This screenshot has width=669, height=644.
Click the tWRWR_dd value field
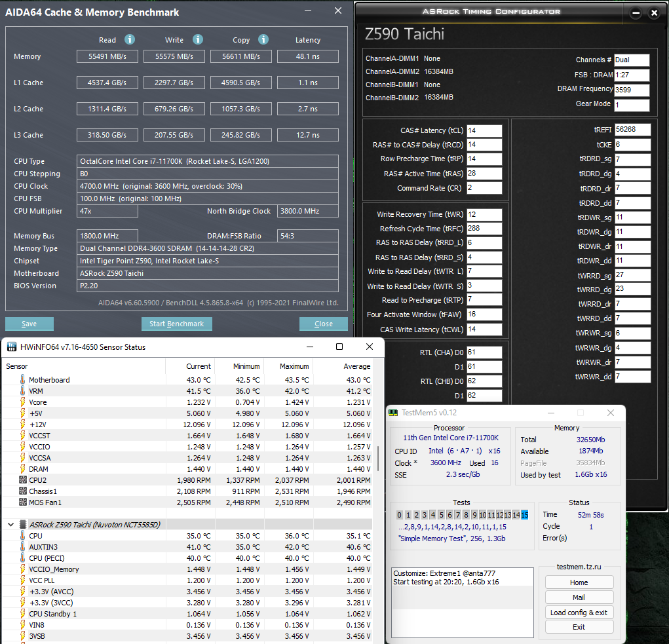(x=632, y=377)
